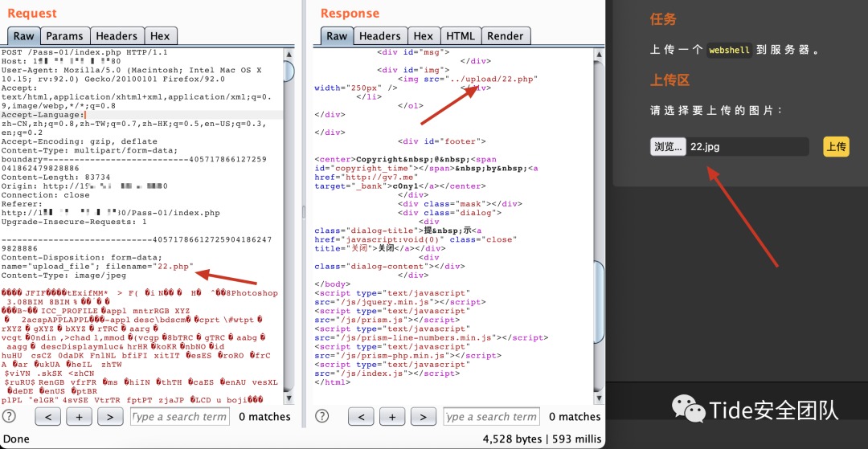
Task: Go to next match in Request search
Action: 110,416
